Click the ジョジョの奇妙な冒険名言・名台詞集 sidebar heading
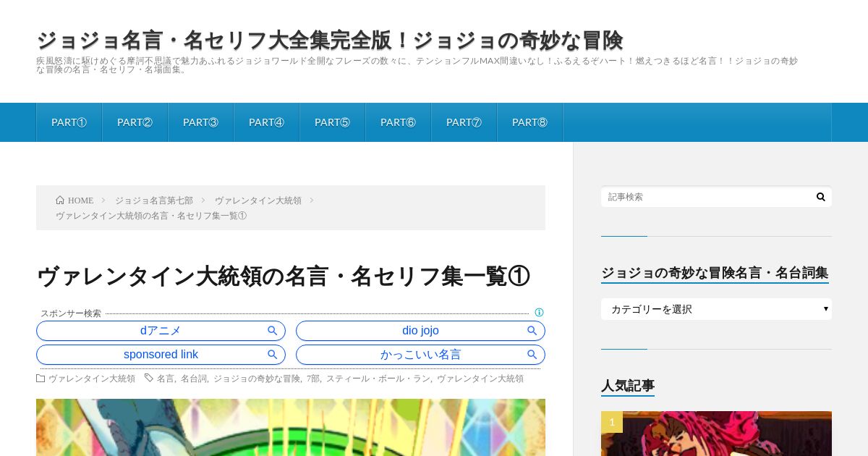 click(x=715, y=273)
